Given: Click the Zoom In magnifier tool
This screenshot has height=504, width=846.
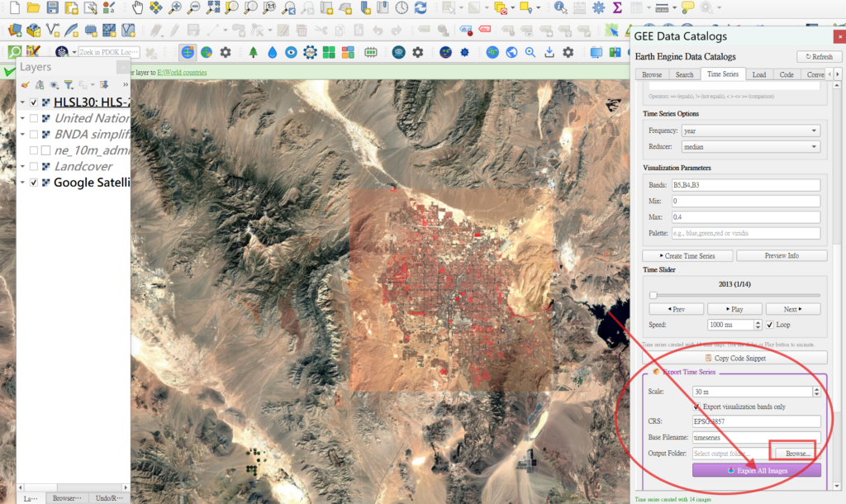Looking at the screenshot, I should pyautogui.click(x=174, y=8).
